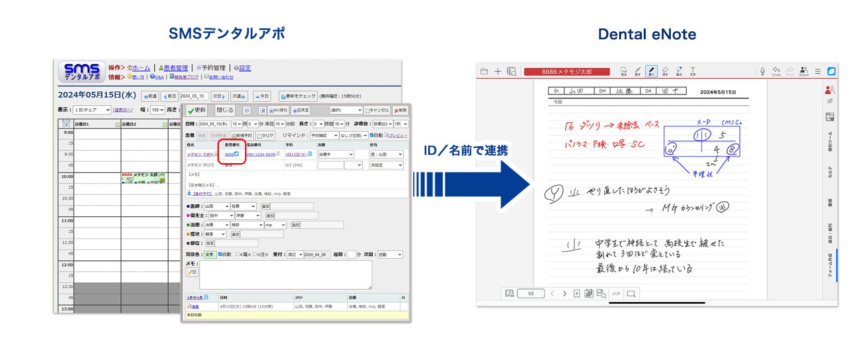Viewport: 868px width, 338px height.
Task: Open the (選択) dropdown in the dialog
Action: pyautogui.click(x=345, y=111)
